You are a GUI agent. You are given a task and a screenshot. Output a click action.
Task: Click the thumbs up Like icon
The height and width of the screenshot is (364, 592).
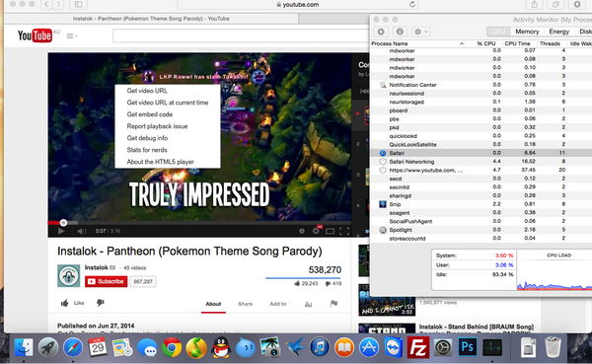64,303
